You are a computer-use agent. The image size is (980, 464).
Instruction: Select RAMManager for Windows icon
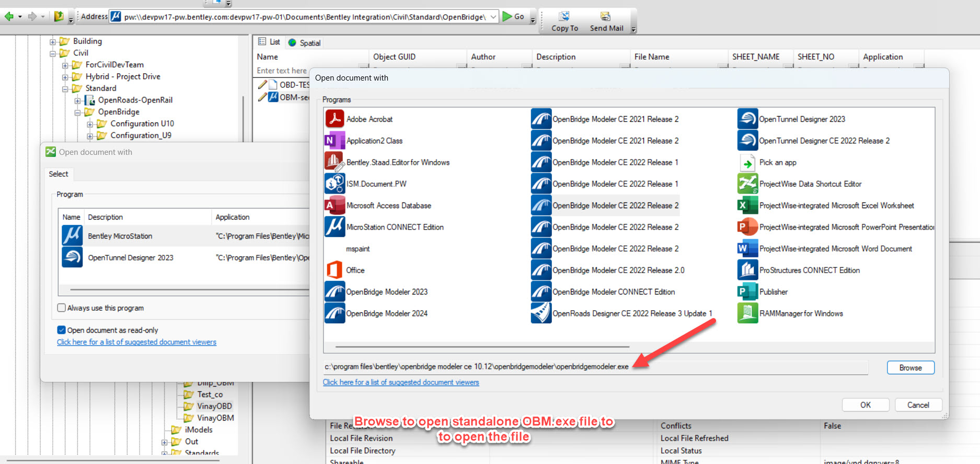(x=747, y=313)
